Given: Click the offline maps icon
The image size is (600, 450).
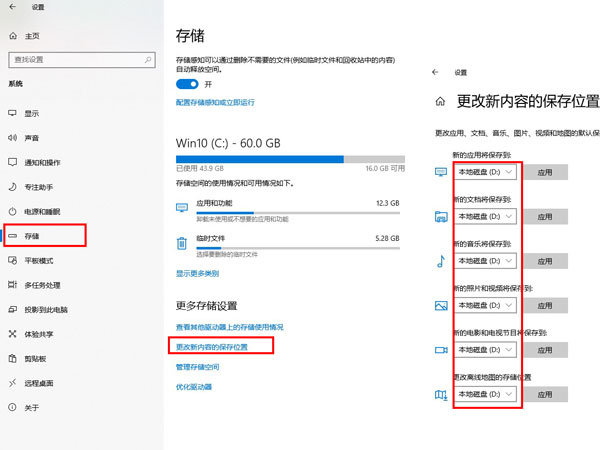Looking at the screenshot, I should click(441, 395).
